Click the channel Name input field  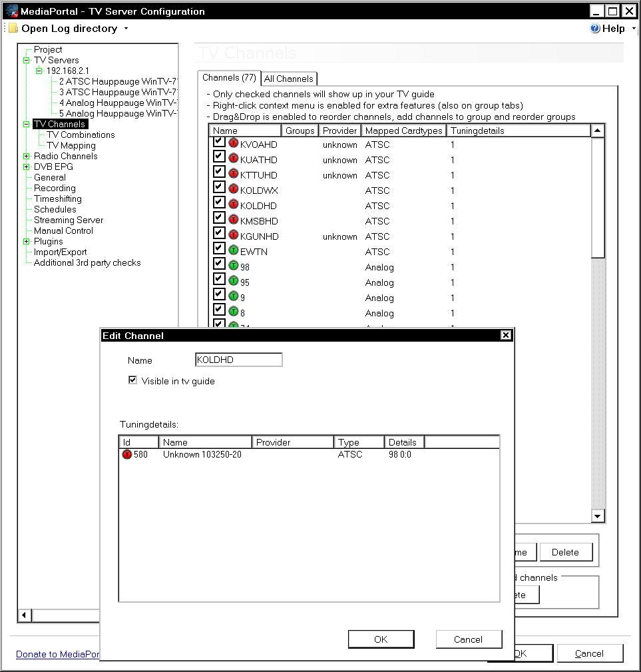[238, 360]
